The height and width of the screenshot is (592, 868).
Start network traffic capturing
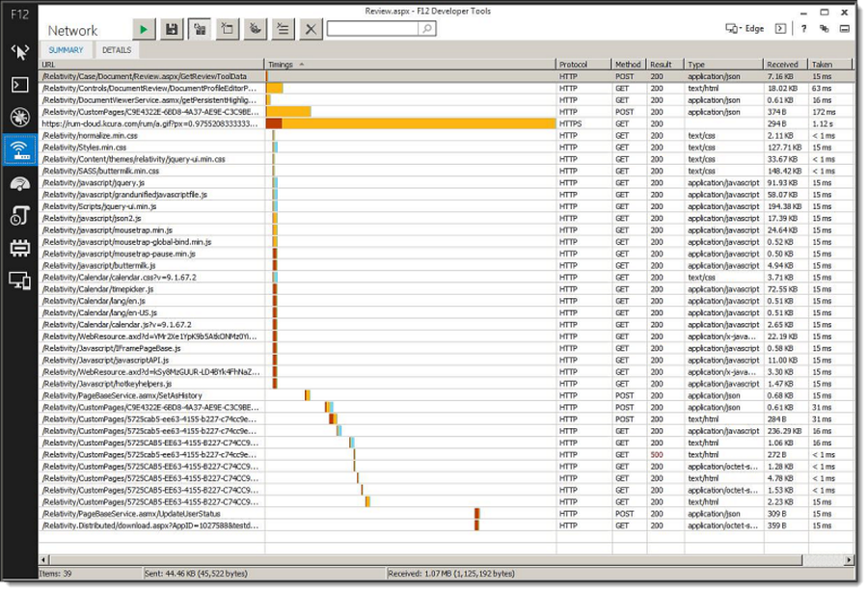pos(143,29)
